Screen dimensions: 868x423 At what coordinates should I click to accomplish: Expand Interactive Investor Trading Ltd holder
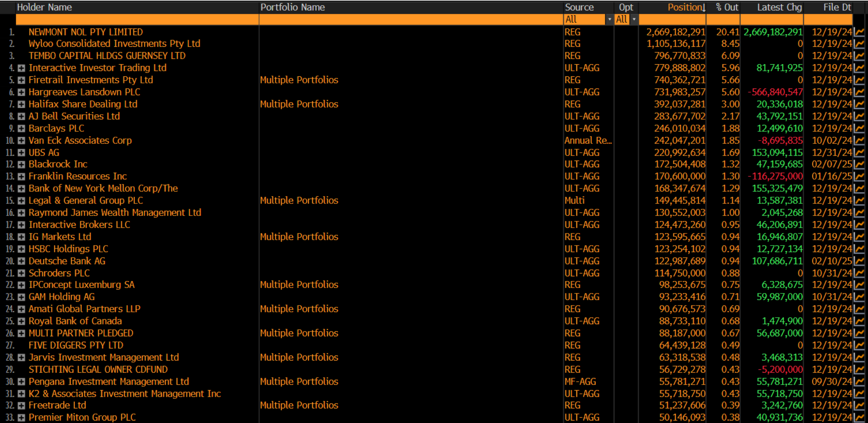coord(21,68)
